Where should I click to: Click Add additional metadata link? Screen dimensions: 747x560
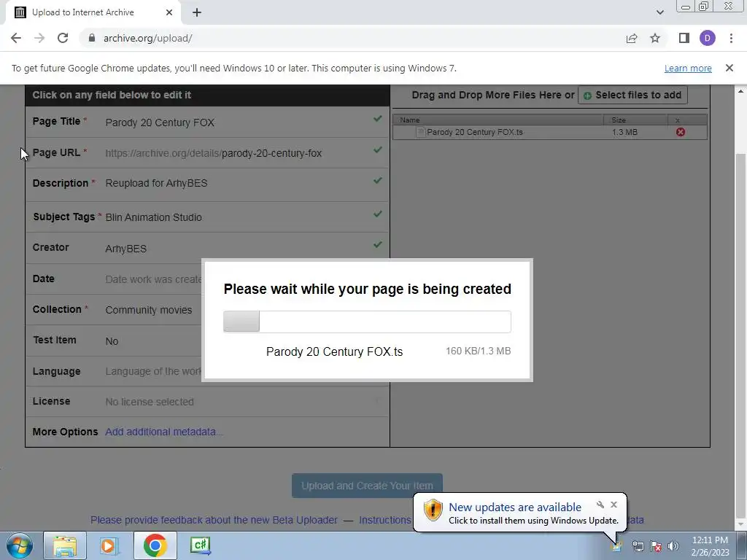coord(163,432)
